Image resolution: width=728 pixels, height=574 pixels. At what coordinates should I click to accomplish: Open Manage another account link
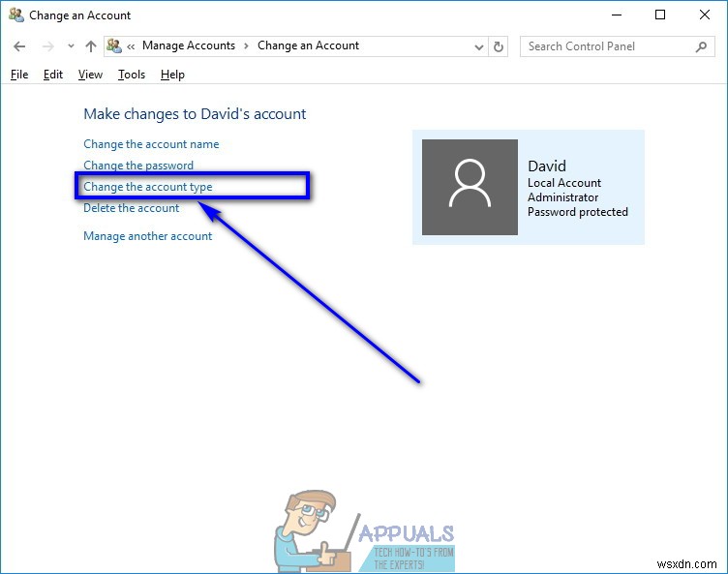click(148, 236)
